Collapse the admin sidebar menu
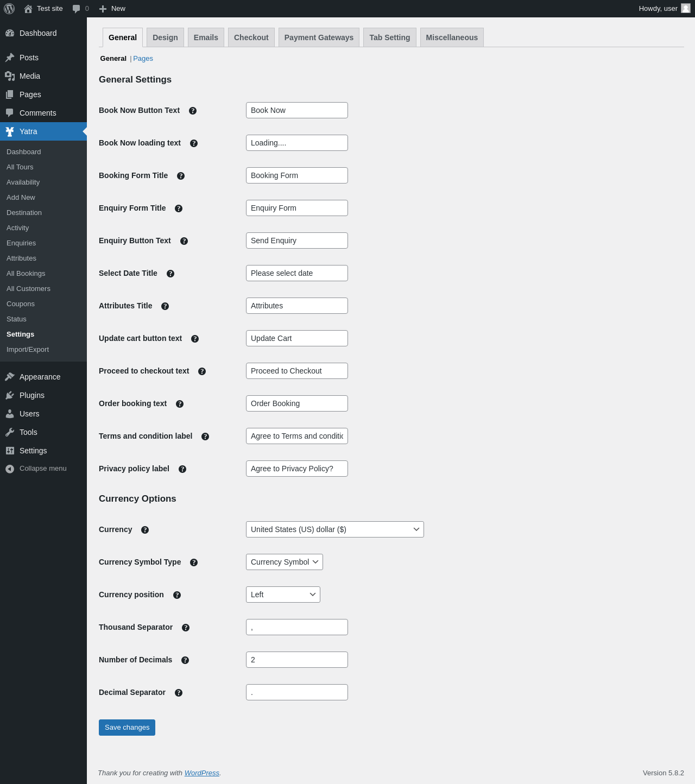 43,469
